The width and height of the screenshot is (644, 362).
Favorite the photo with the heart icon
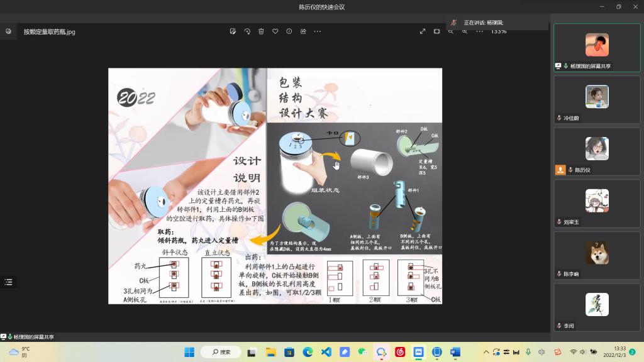tap(275, 31)
